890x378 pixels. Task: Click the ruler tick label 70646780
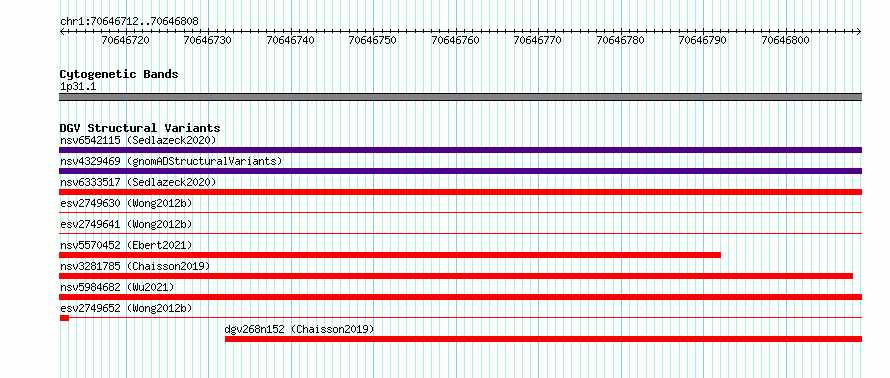[621, 40]
